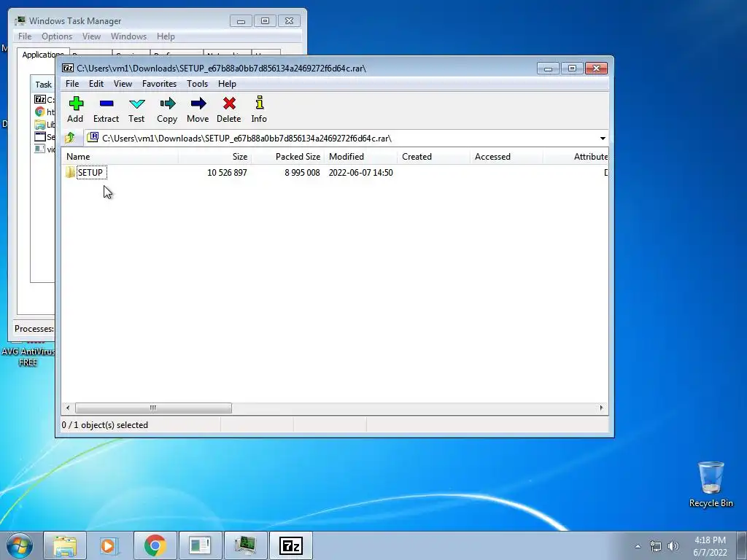Sort by Accessed column header
The image size is (747, 560).
(506, 157)
